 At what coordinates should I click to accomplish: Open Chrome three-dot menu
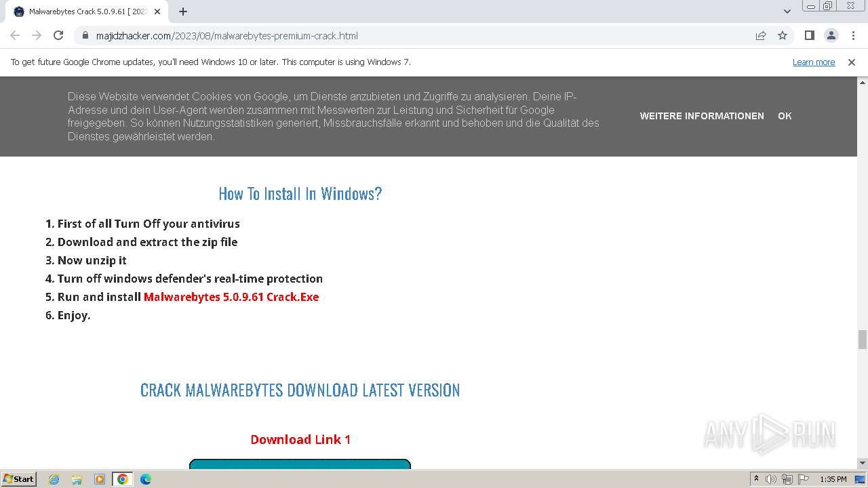click(x=853, y=35)
